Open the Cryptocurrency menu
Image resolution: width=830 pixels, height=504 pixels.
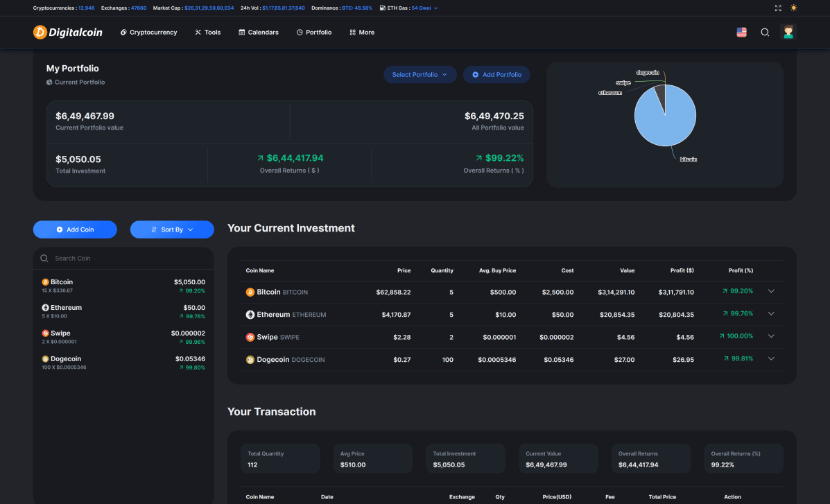pyautogui.click(x=149, y=33)
